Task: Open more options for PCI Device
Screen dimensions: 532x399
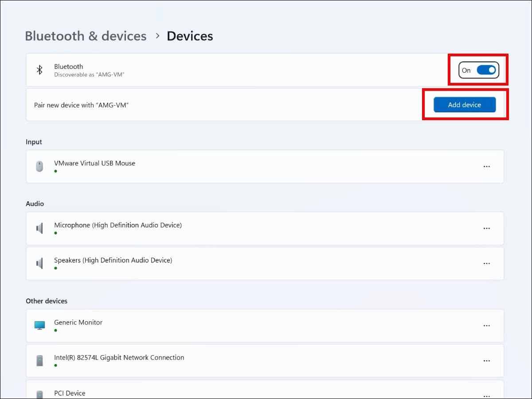Action: tap(486, 395)
